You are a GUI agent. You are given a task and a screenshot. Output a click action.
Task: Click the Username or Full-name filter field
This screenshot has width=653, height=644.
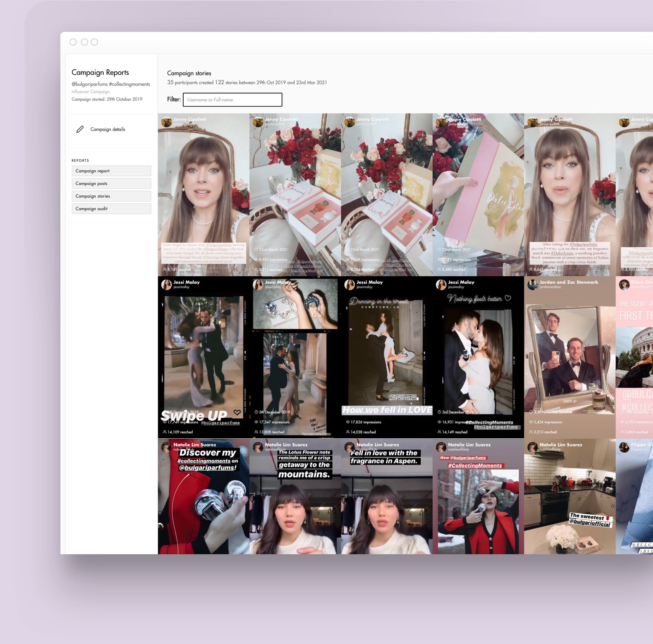232,100
